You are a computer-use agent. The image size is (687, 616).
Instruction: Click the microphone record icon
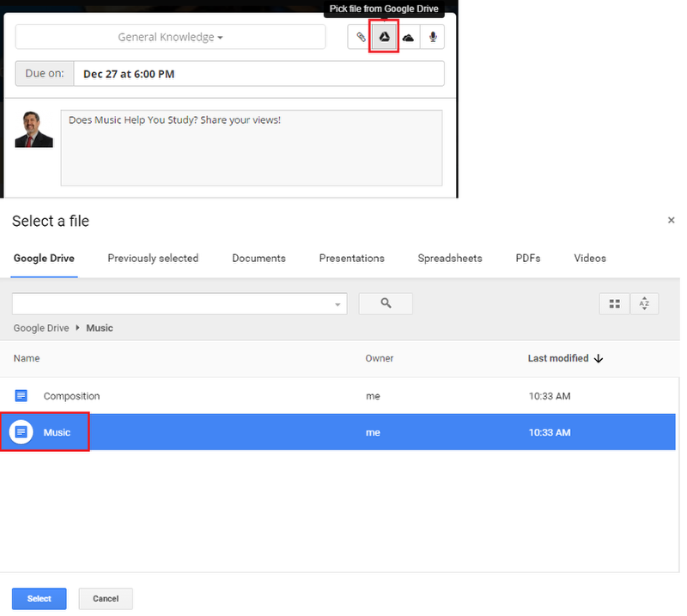click(433, 37)
